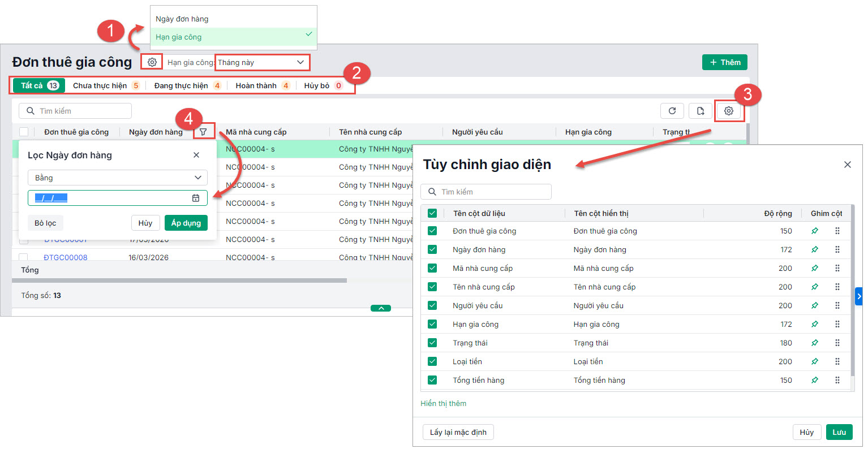Image resolution: width=868 pixels, height=449 pixels.
Task: Expand the blue side panel arrow
Action: pos(858,296)
